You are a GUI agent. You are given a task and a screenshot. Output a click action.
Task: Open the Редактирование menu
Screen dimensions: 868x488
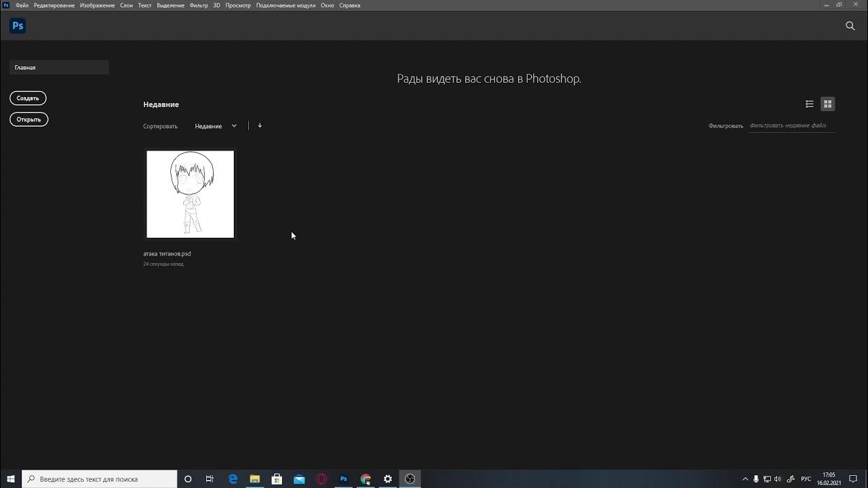pos(54,5)
